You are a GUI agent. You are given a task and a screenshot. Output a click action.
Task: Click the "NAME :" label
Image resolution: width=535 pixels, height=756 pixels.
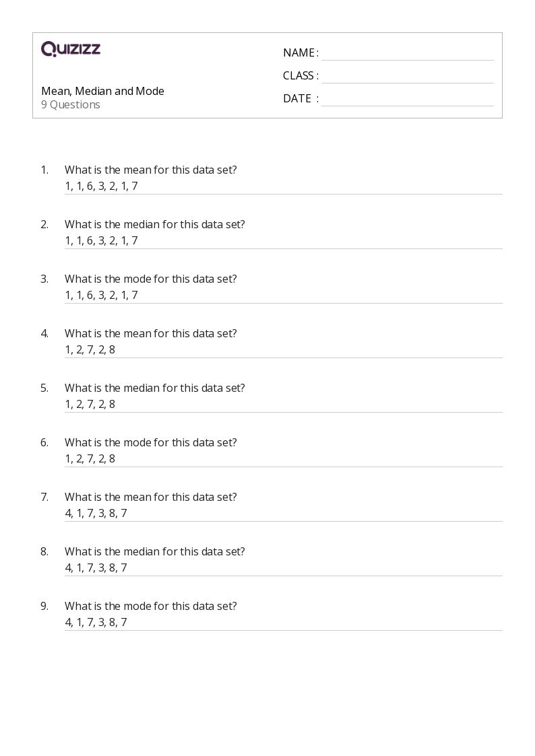[301, 53]
